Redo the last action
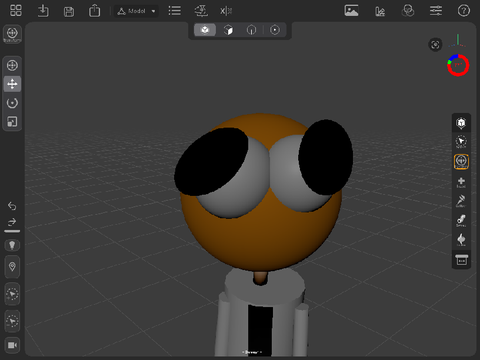This screenshot has height=360, width=480. click(x=12, y=222)
